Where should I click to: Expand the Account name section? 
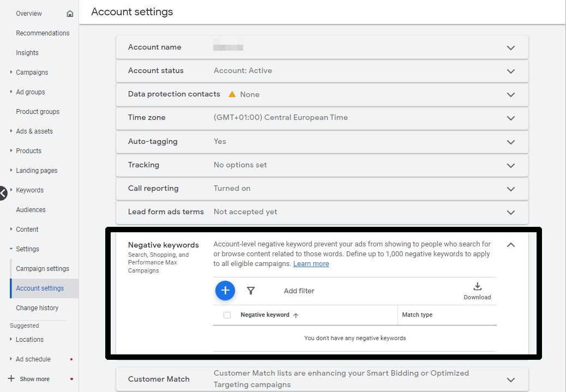[x=511, y=47]
